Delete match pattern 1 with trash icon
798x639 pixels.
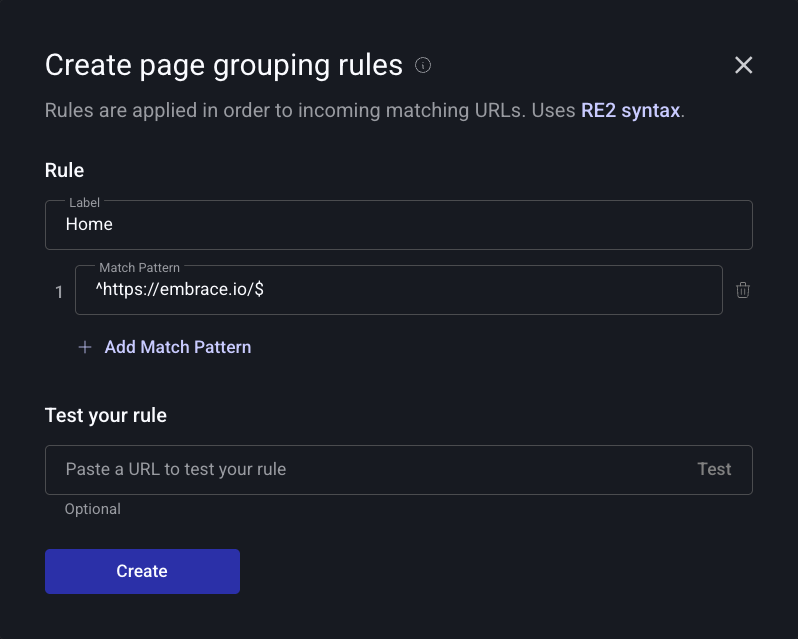pos(743,290)
